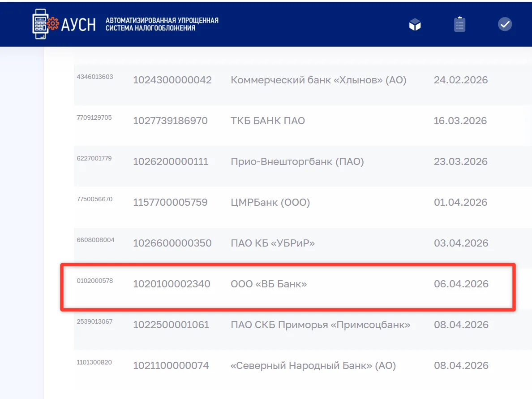Click date 03.04.2026
Viewport: 532px width, 399px height.
point(461,243)
